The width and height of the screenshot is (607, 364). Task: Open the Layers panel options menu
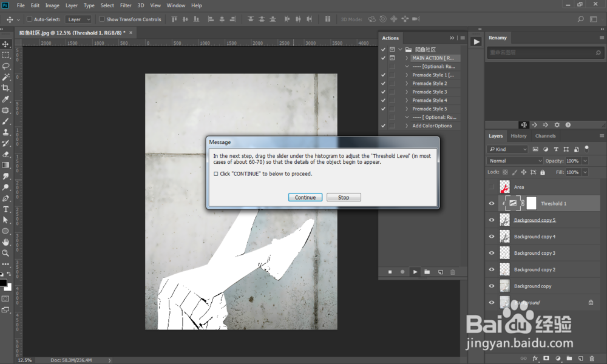(x=602, y=136)
